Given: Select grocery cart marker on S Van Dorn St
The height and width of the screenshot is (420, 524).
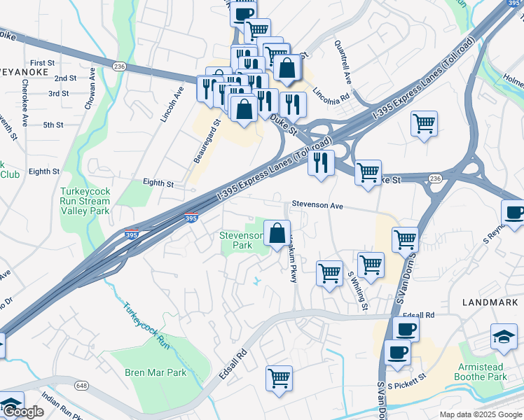Looking at the screenshot, I should click(x=406, y=240).
